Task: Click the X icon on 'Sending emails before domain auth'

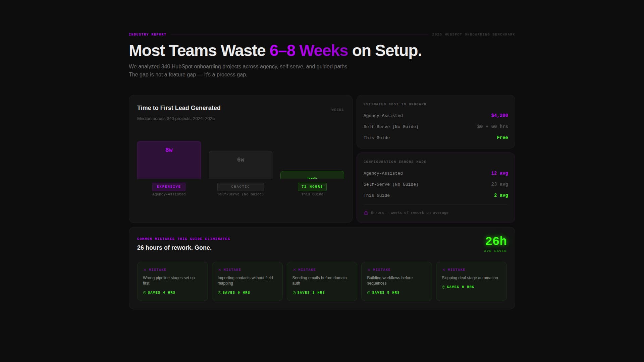Action: tap(294, 269)
